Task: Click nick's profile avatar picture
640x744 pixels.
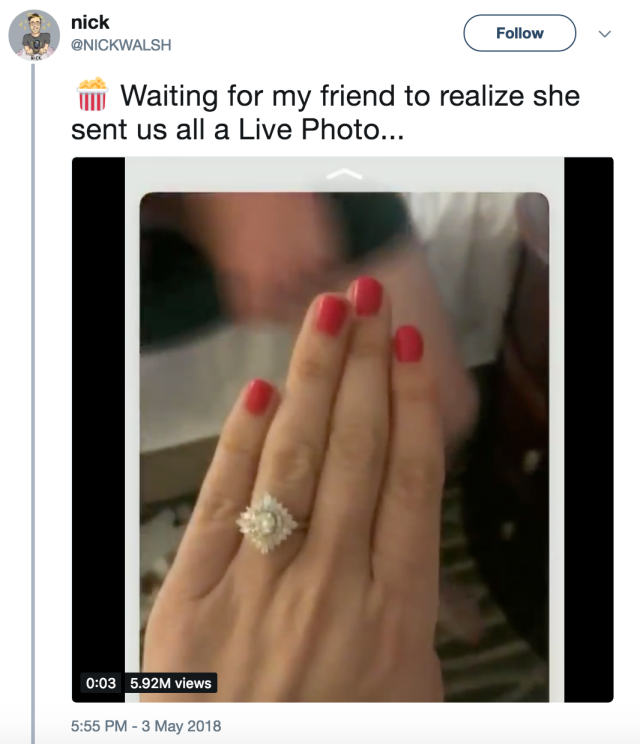Action: point(34,35)
